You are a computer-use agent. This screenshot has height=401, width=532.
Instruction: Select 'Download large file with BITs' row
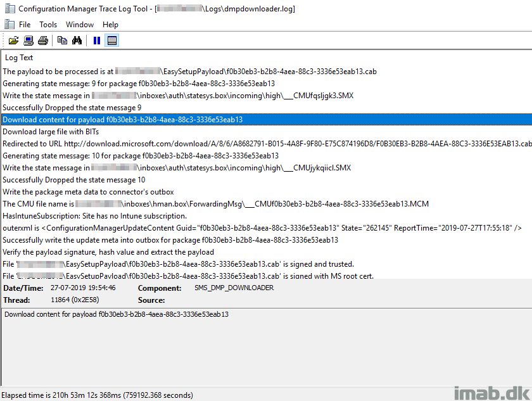click(267, 132)
